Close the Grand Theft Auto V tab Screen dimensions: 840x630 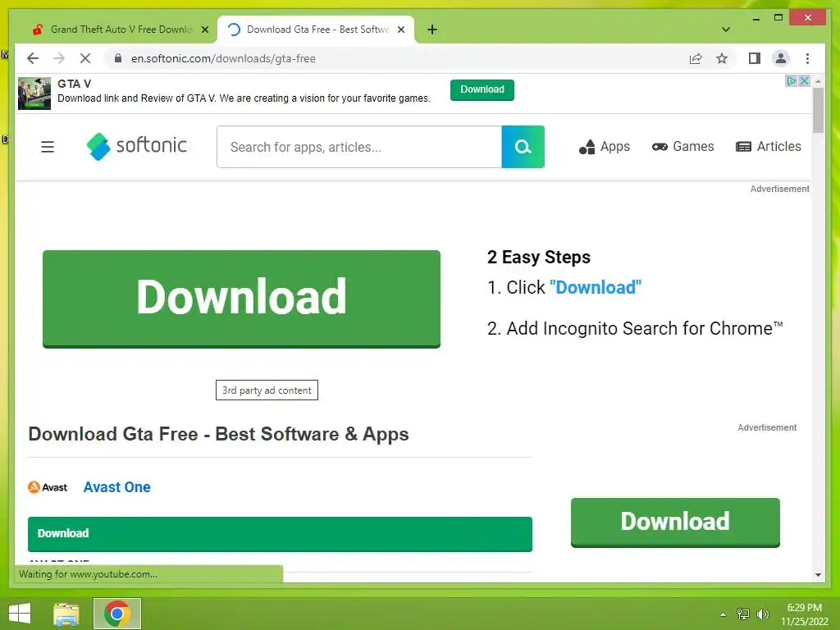point(204,30)
